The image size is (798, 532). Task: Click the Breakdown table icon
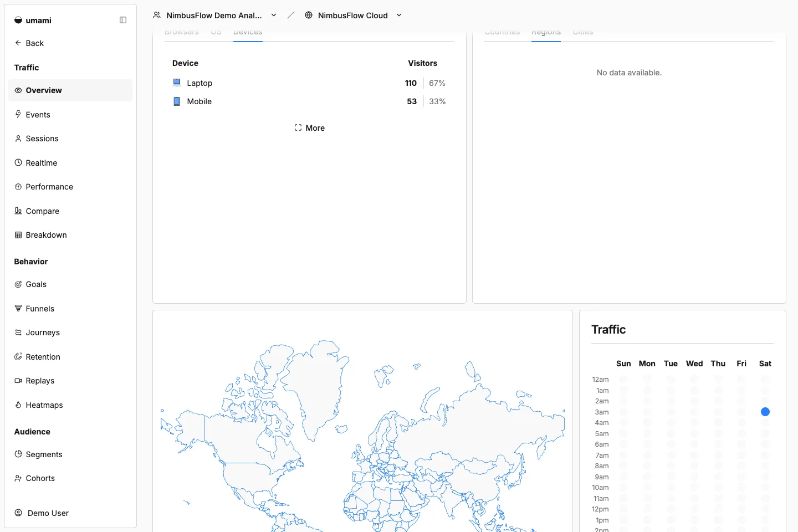[18, 235]
